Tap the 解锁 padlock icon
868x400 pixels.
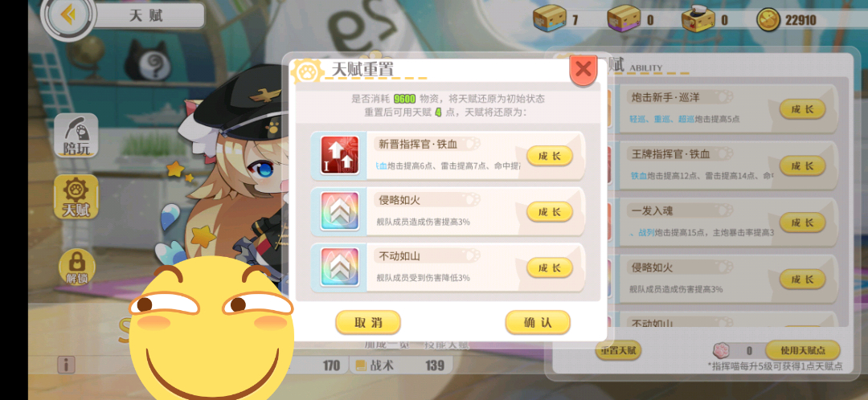(x=77, y=267)
